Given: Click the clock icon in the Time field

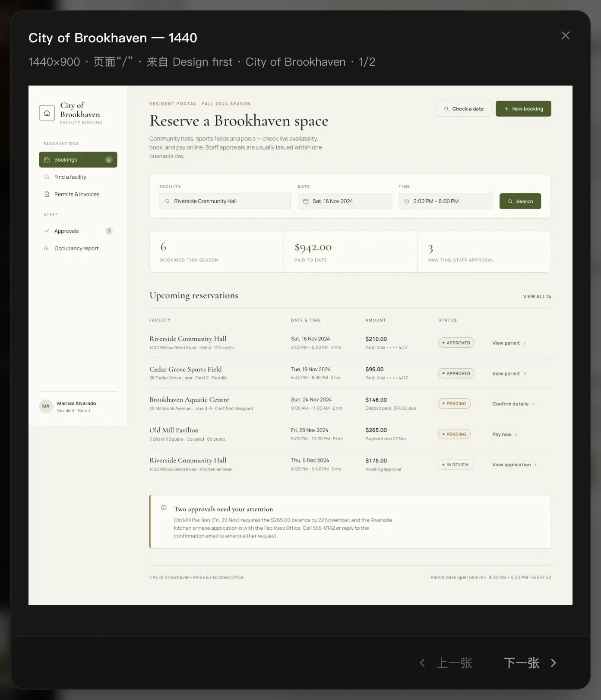Looking at the screenshot, I should pyautogui.click(x=406, y=201).
